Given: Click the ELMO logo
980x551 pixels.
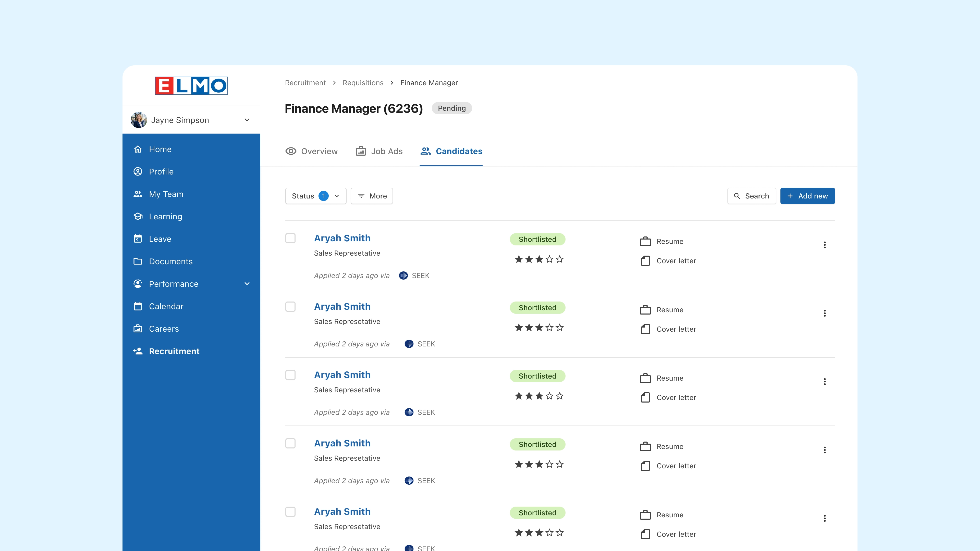Looking at the screenshot, I should tap(191, 85).
